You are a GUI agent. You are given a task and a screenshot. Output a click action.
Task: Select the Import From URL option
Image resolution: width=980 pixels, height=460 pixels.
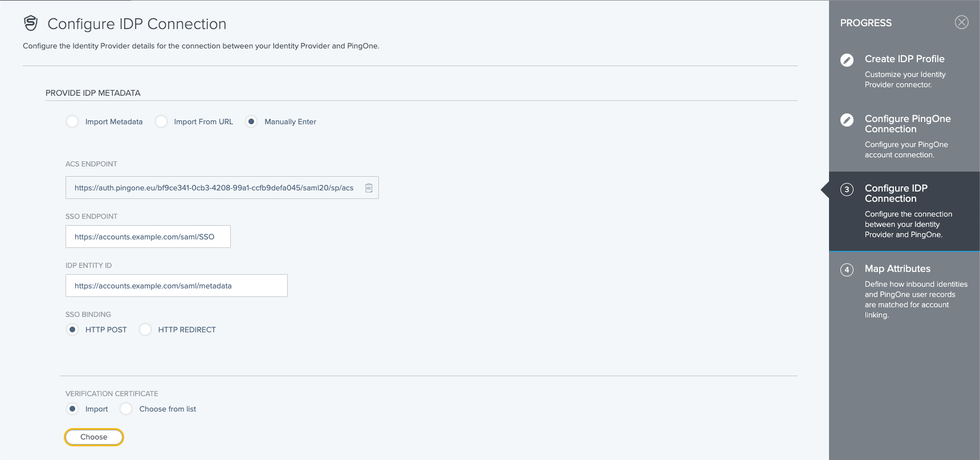coord(161,121)
